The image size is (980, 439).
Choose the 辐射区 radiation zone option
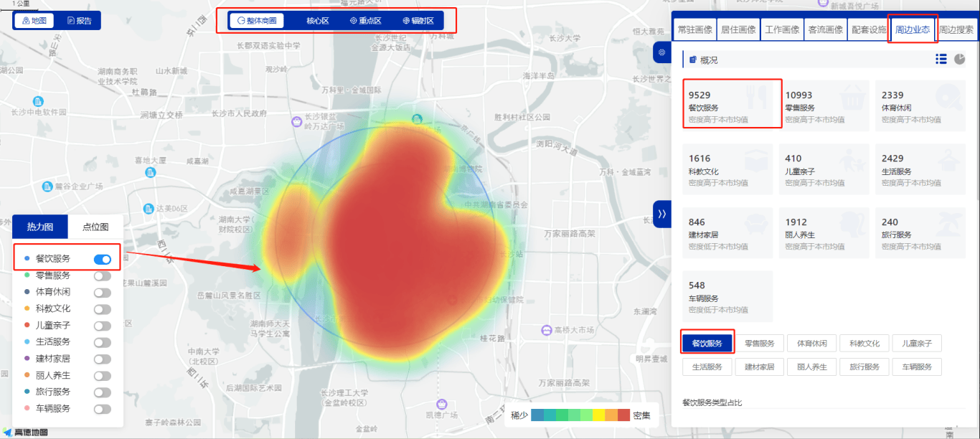point(418,21)
